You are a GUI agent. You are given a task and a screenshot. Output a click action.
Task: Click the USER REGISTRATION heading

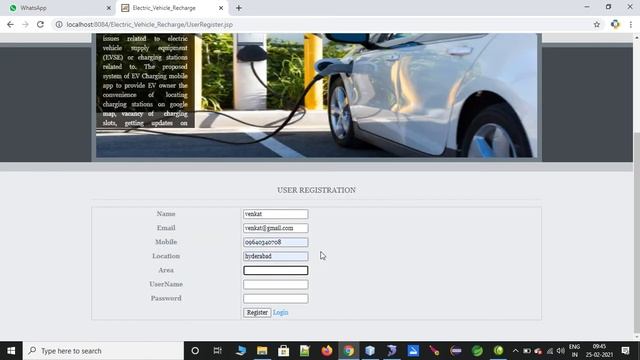(x=316, y=190)
